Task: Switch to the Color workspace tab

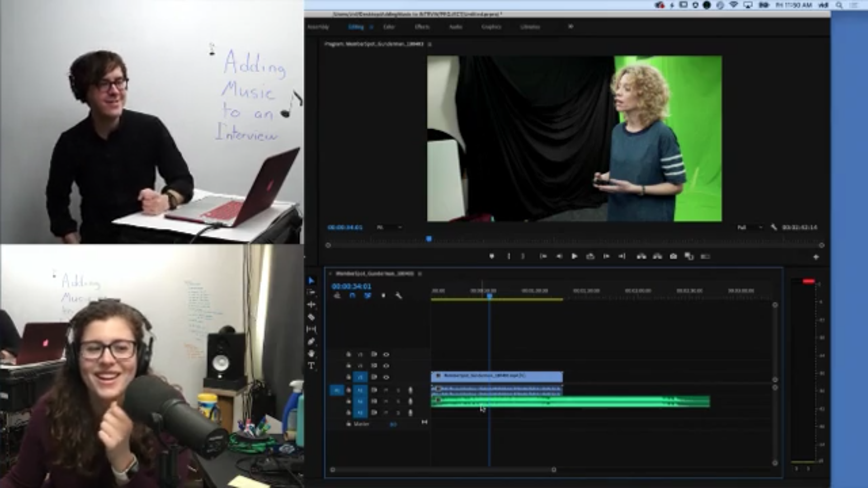Action: (x=389, y=27)
